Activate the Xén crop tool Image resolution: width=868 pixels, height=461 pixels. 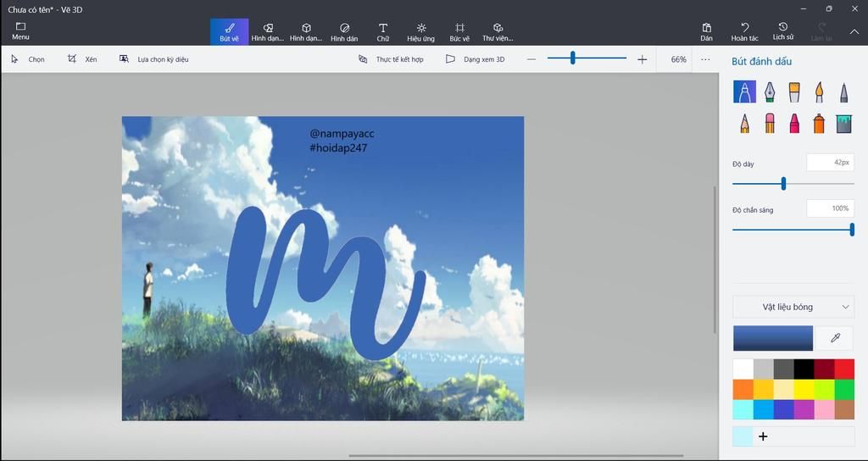82,59
